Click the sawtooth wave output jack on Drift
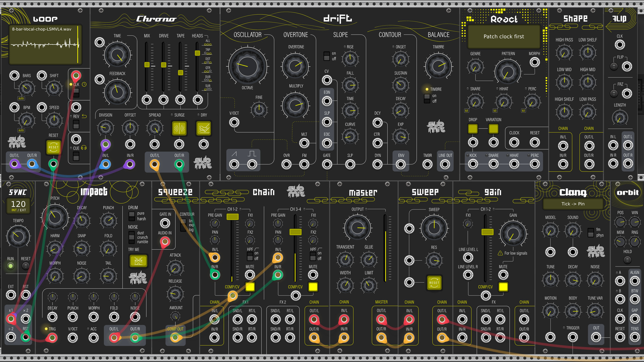This screenshot has width=644, height=362. tap(234, 165)
